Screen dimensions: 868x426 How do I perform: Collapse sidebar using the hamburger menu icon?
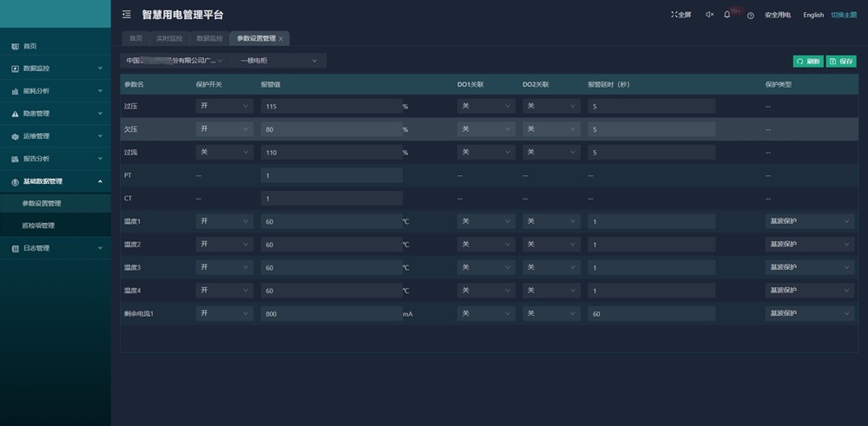(127, 15)
